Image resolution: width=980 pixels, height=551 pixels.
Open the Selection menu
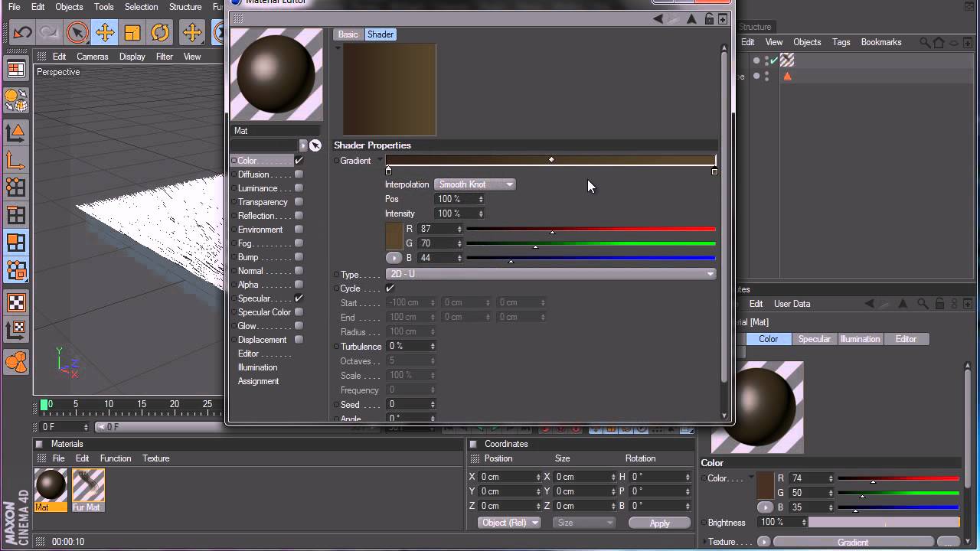(141, 7)
